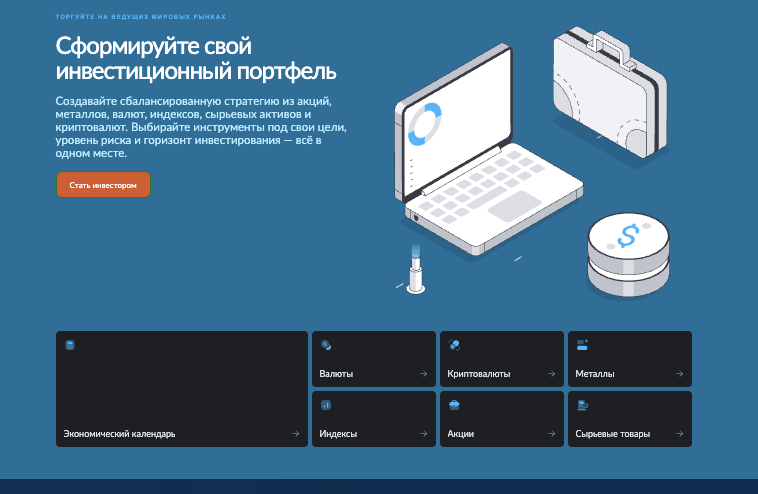Click the arrow next to Индексы
The width and height of the screenshot is (758, 494).
coord(423,434)
